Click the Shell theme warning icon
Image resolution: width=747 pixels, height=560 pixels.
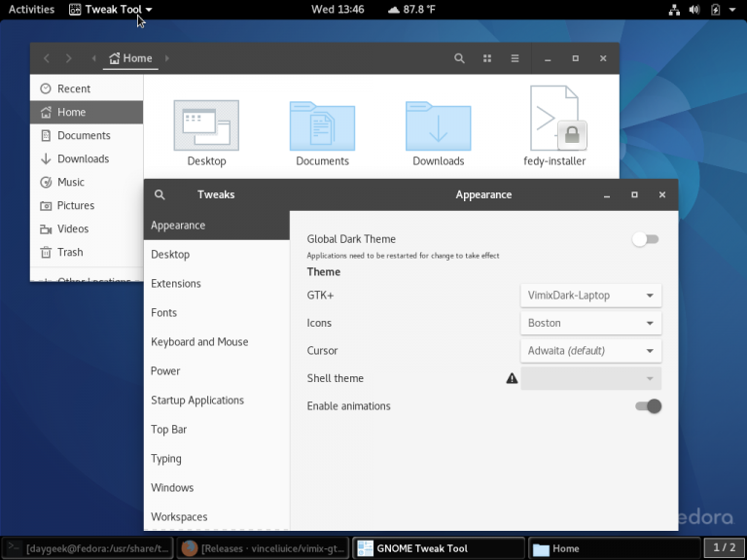(512, 378)
